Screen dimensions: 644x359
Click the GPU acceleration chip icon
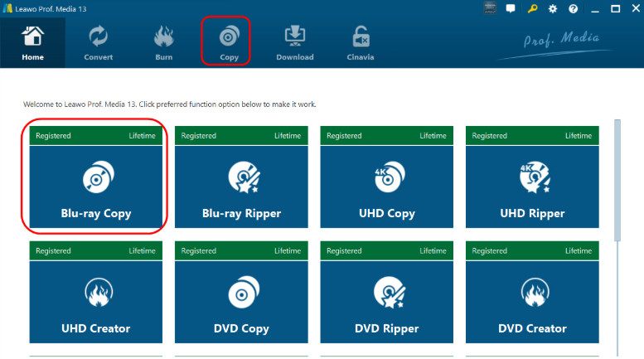pos(490,8)
